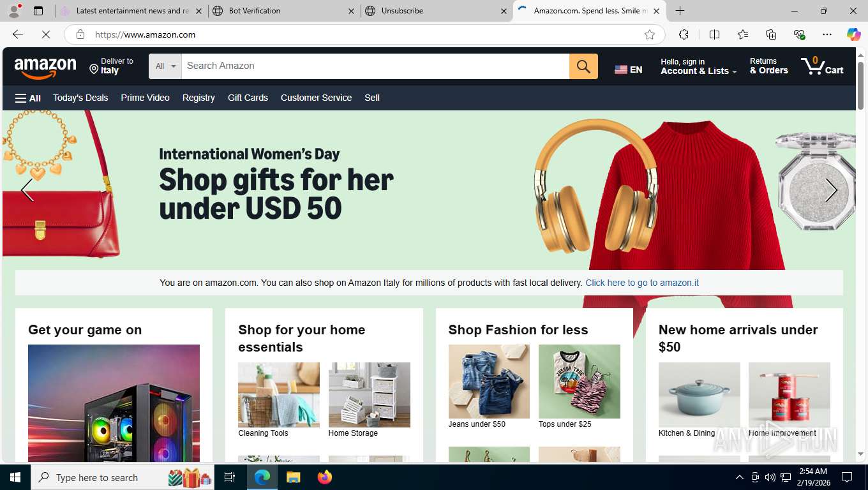Expand Account & Lists dropdown
The width and height of the screenshot is (868, 490).
(x=698, y=66)
